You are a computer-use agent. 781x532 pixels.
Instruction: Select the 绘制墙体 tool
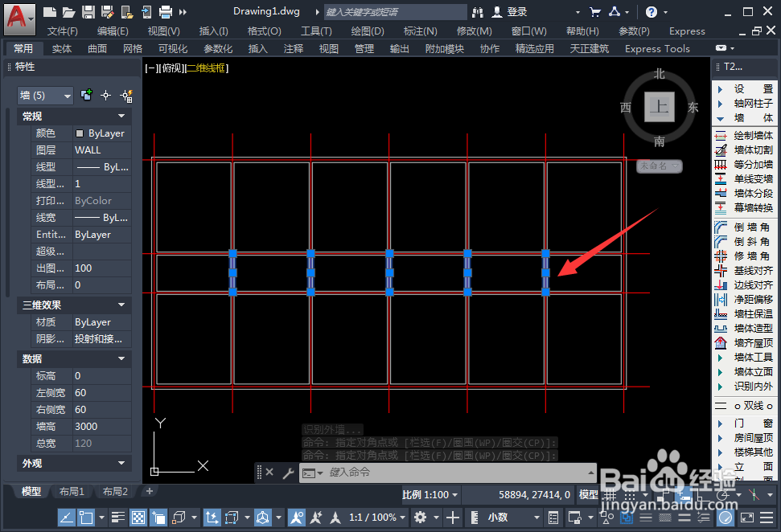tap(745, 135)
